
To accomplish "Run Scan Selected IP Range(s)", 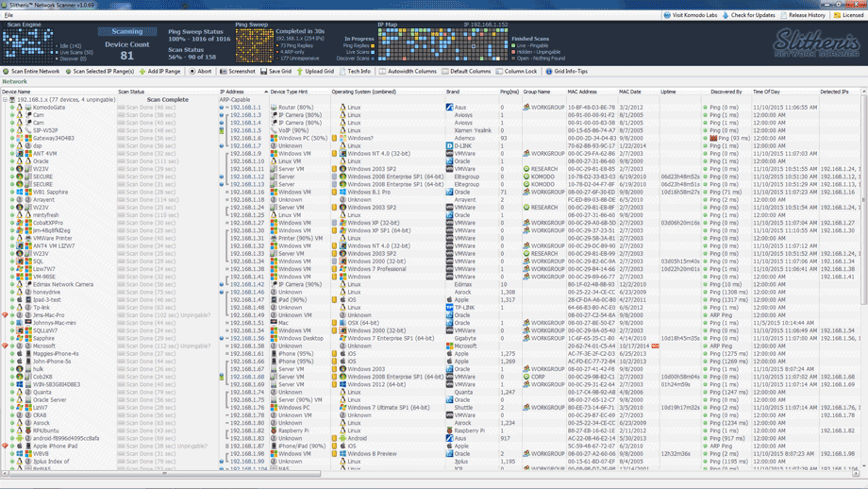I will [100, 72].
